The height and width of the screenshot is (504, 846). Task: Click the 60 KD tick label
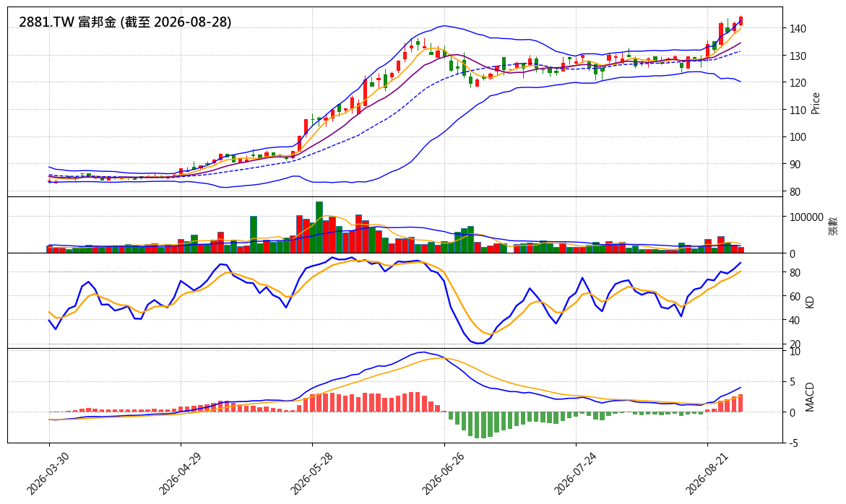795,297
